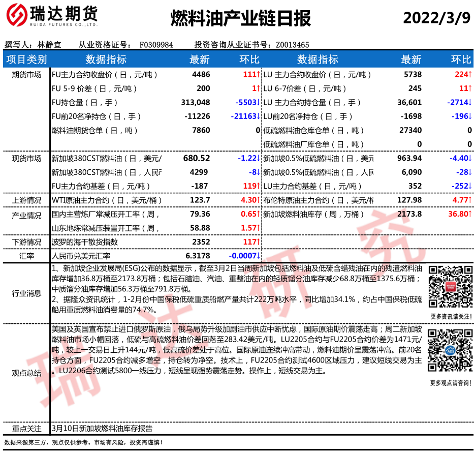Viewport: 476px width, 453px height.
Task: Click the 行业消息 section label
Action: point(26,293)
